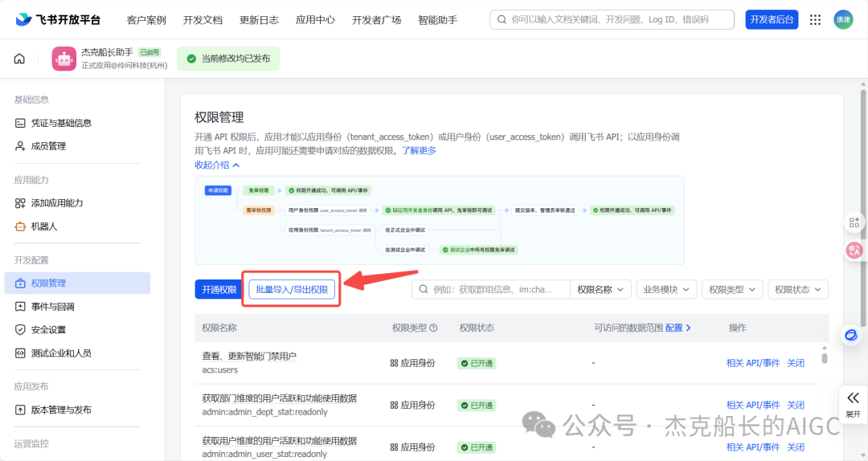Viewport: 868px width, 461px height.
Task: Open the blue assistant floating icon
Action: pyautogui.click(x=851, y=335)
